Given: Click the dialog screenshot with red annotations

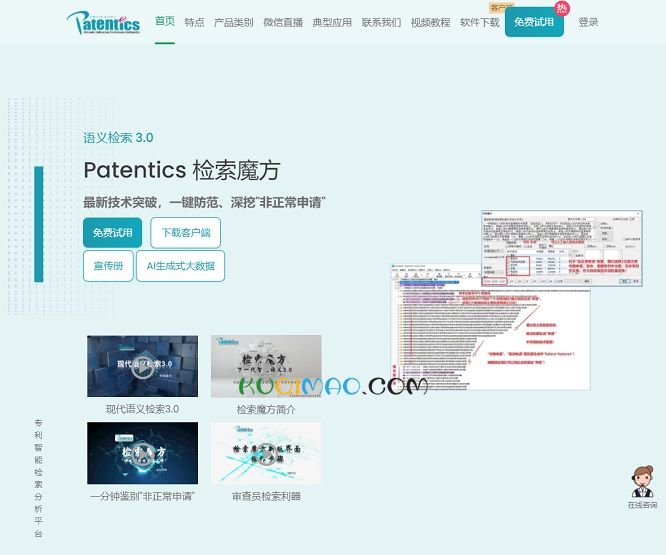Looking at the screenshot, I should 562,248.
